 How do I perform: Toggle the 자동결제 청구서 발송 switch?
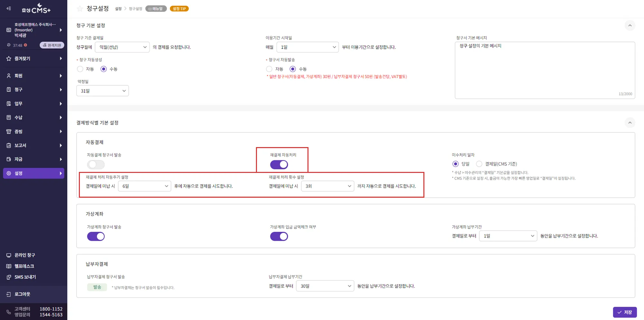96,165
